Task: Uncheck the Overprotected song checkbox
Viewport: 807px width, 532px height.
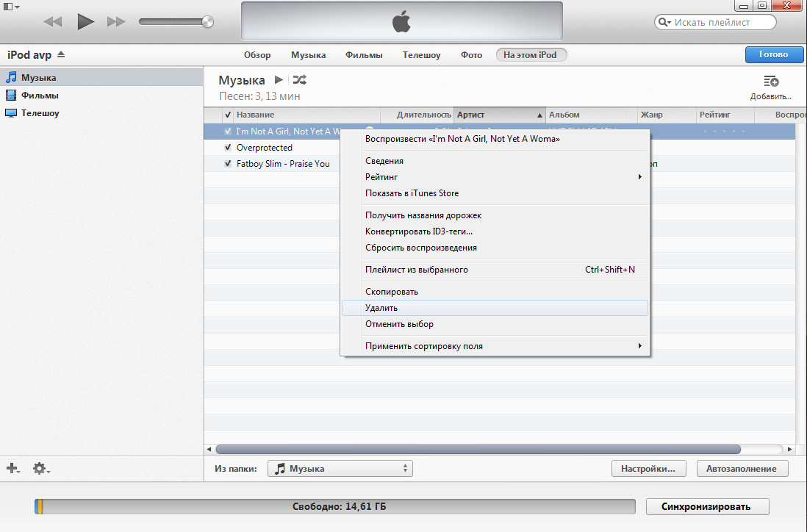Action: [x=228, y=148]
